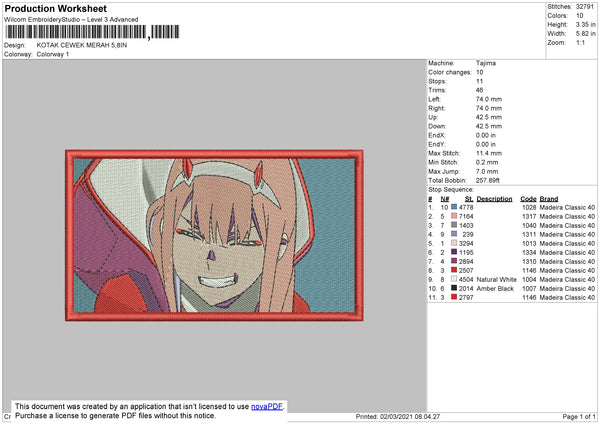
Task: Select the 'Brand' column header
Action: click(x=549, y=199)
